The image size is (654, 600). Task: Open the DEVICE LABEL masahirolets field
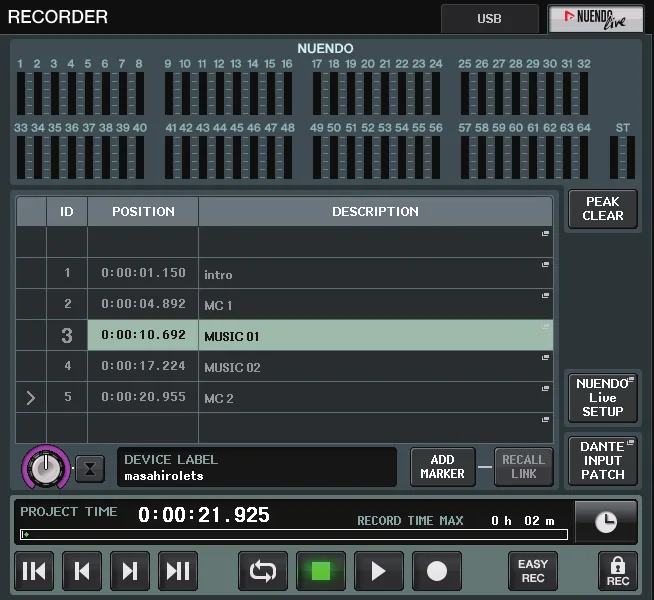point(257,467)
